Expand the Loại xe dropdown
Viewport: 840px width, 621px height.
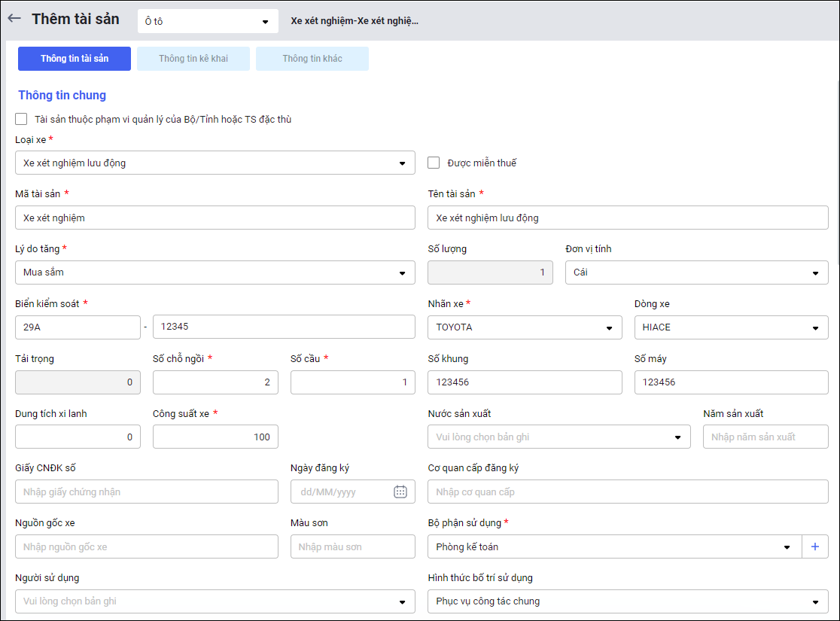(x=215, y=163)
